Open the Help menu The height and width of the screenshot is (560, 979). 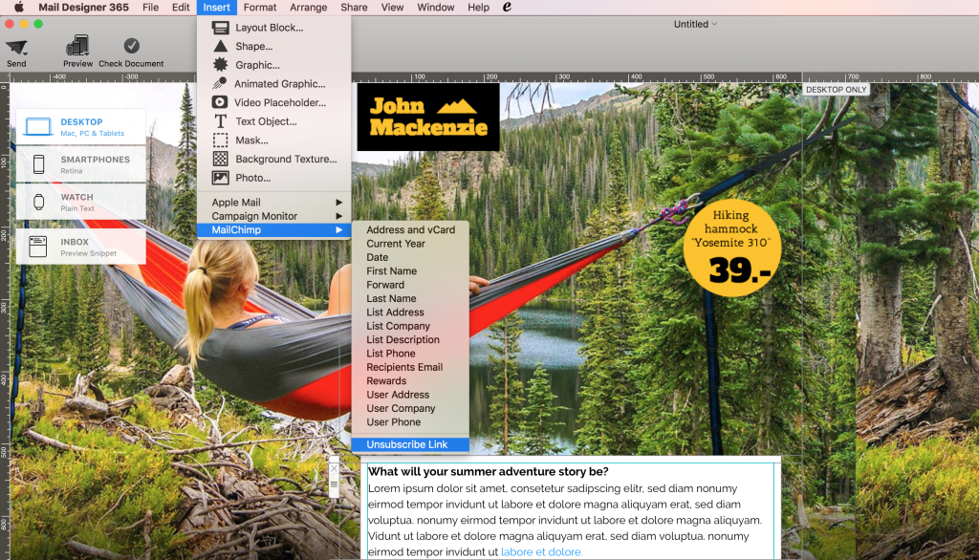pos(478,8)
